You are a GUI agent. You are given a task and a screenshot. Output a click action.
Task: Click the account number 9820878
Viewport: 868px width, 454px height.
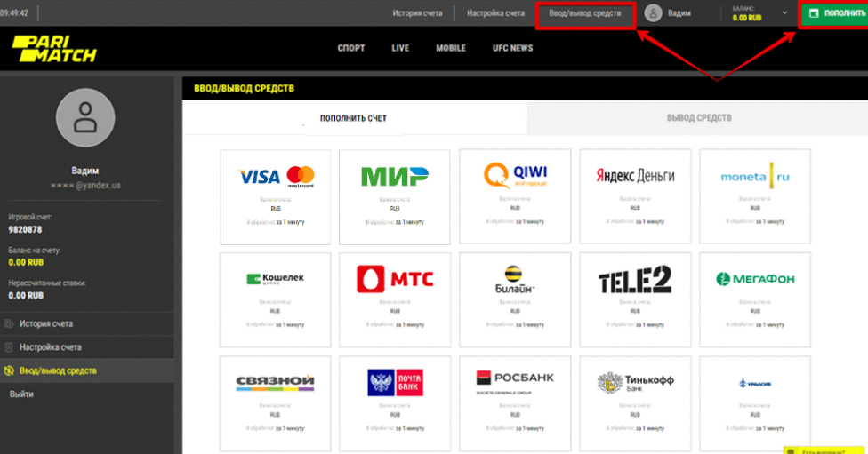point(25,229)
